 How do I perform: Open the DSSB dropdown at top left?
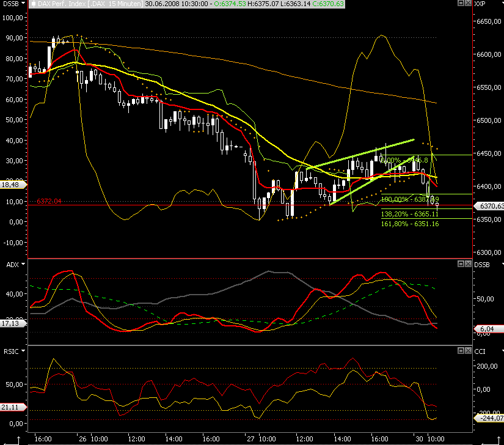[x=23, y=4]
